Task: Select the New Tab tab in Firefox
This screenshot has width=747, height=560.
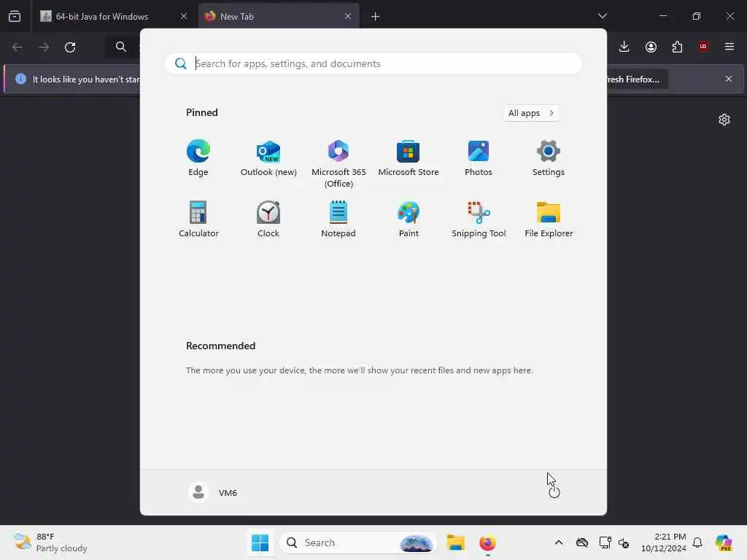Action: pyautogui.click(x=279, y=16)
